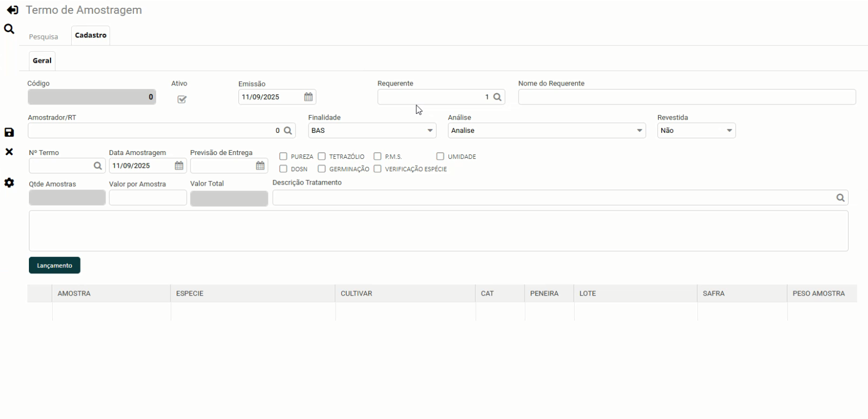The width and height of the screenshot is (868, 419).
Task: Open the settings gear icon
Action: pyautogui.click(x=9, y=182)
